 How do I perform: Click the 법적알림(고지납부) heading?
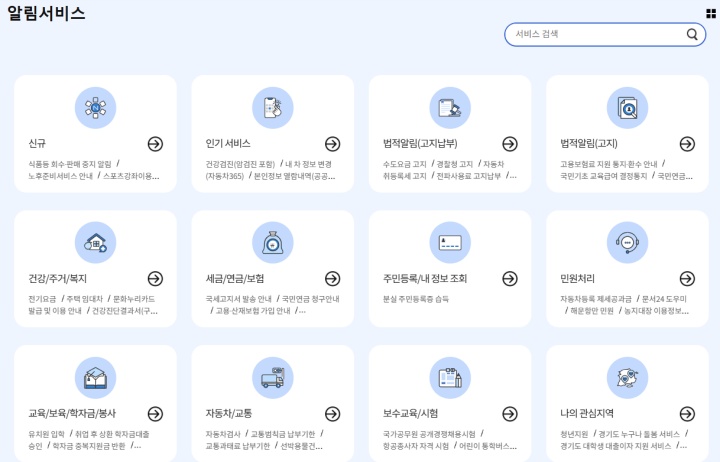tap(420, 143)
